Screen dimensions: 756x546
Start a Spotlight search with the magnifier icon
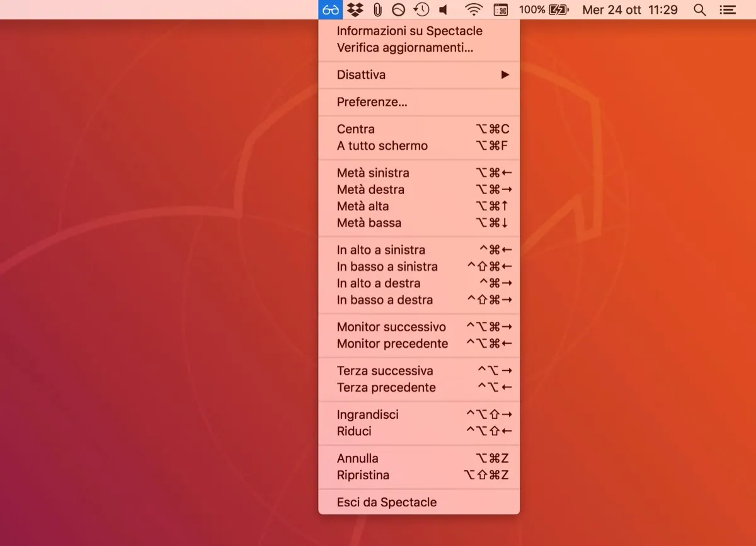pyautogui.click(x=700, y=9)
